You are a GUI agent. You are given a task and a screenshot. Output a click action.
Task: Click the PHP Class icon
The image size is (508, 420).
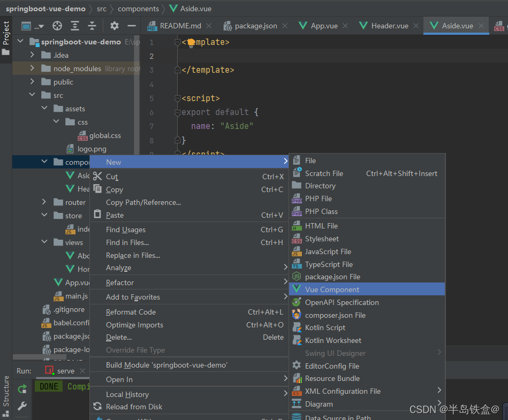pyautogui.click(x=297, y=211)
